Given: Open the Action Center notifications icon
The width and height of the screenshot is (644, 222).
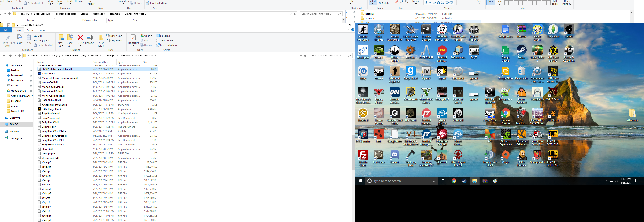Looking at the screenshot, I should [637, 181].
